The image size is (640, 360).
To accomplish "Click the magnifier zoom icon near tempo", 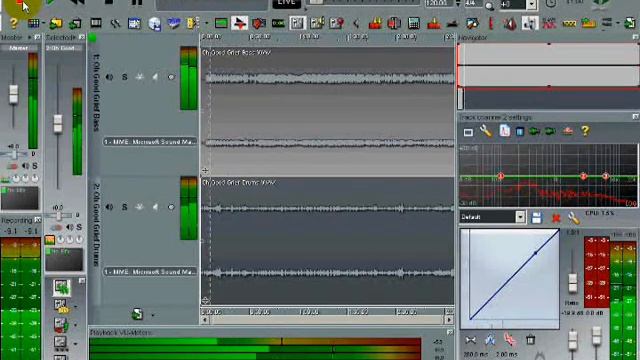I will [x=489, y=5].
